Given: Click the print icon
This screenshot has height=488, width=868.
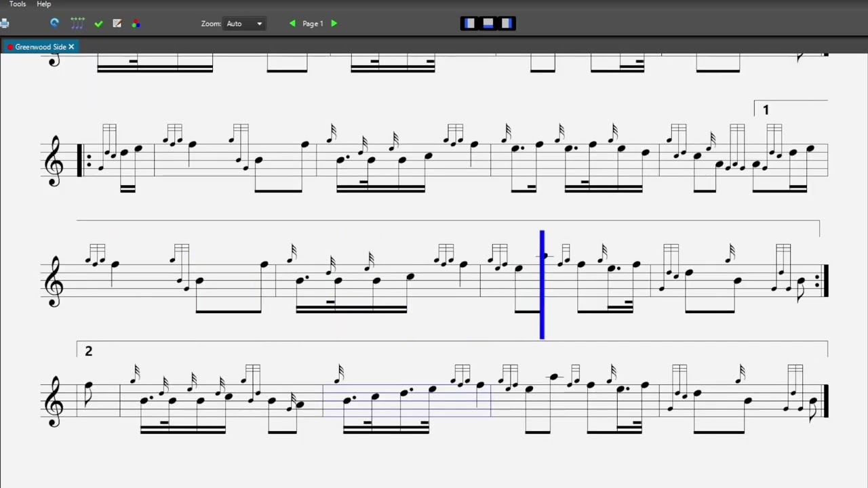Looking at the screenshot, I should [x=4, y=24].
